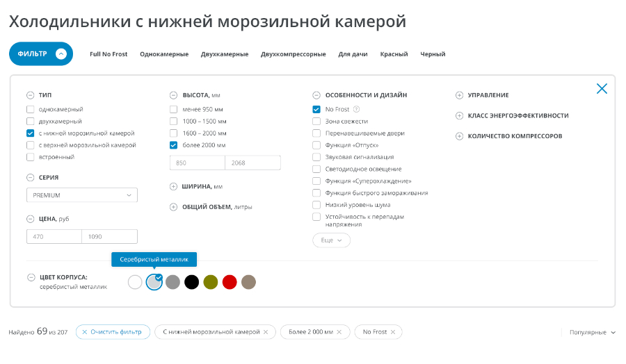This screenshot has width=626, height=364.
Task: Enable the 'Зона свежести' checkbox
Action: 316,122
